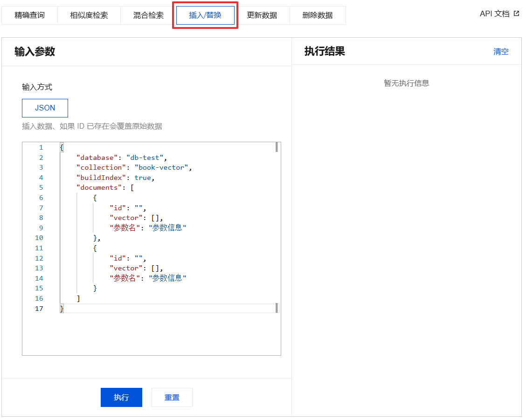526x420 pixels.
Task: Click the external link icon beside API 文档
Action: [516, 14]
